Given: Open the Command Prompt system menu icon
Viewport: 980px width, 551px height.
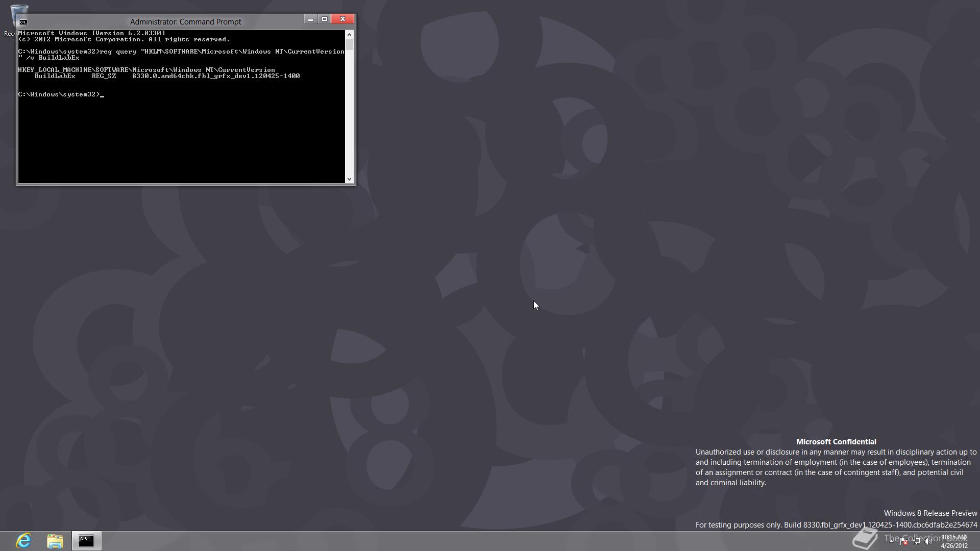Looking at the screenshot, I should (23, 22).
